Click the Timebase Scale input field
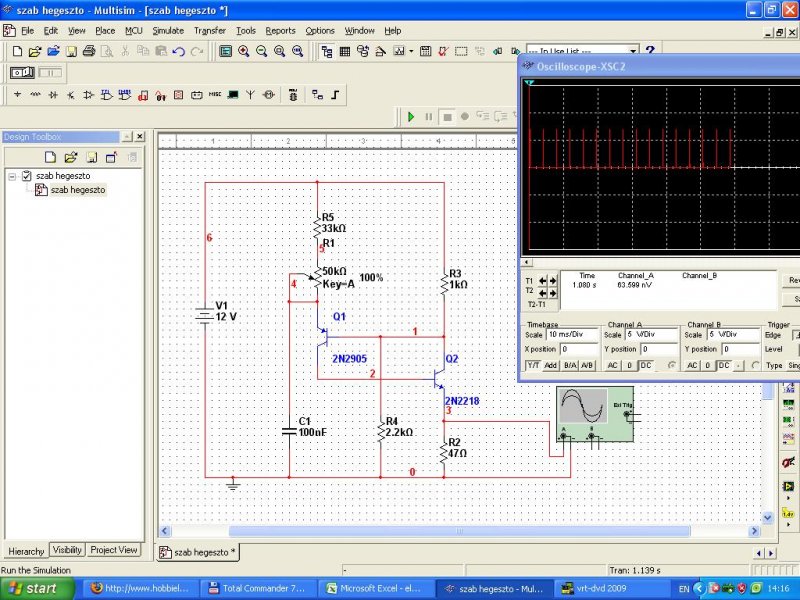This screenshot has height=600, width=800. tap(571, 334)
